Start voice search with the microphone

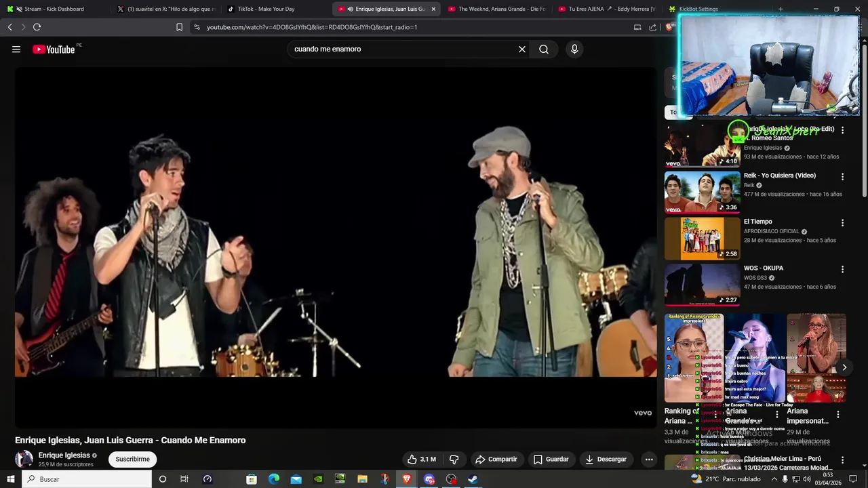[x=574, y=49]
